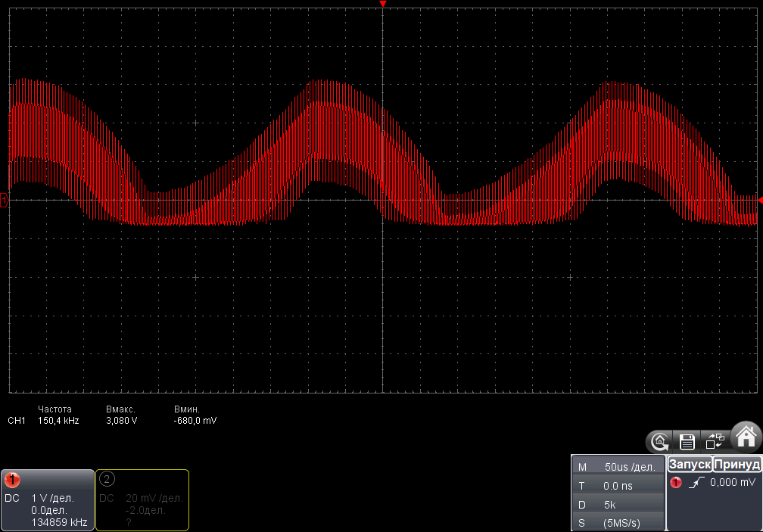Click the channel 1 ground marker on left edge
This screenshot has height=532, width=763.
point(5,201)
